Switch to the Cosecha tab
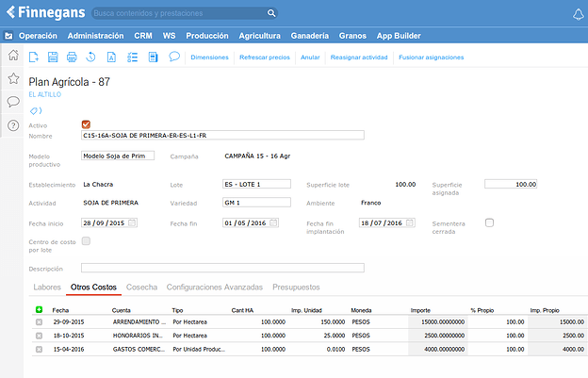The width and height of the screenshot is (588, 378). pos(141,287)
